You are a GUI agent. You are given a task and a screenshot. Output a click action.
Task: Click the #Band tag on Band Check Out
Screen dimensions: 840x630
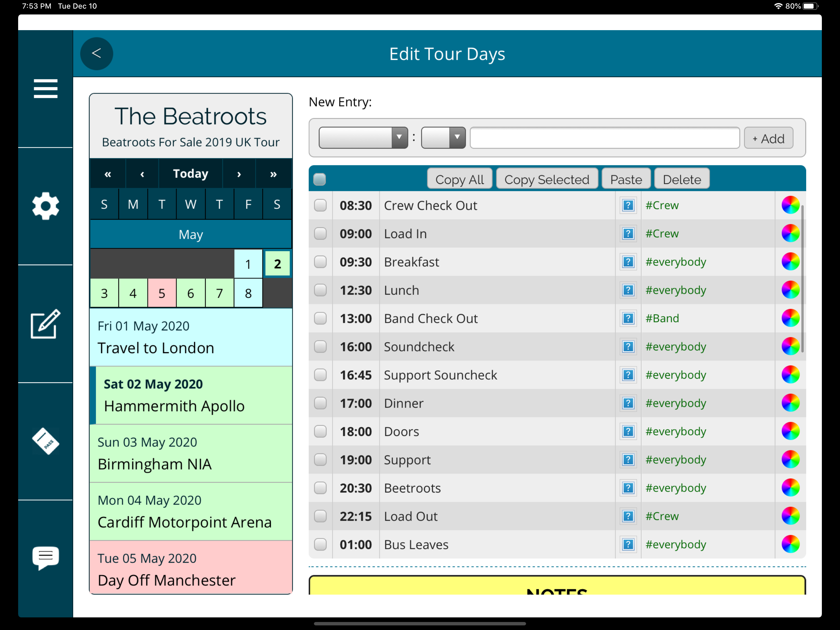click(662, 318)
